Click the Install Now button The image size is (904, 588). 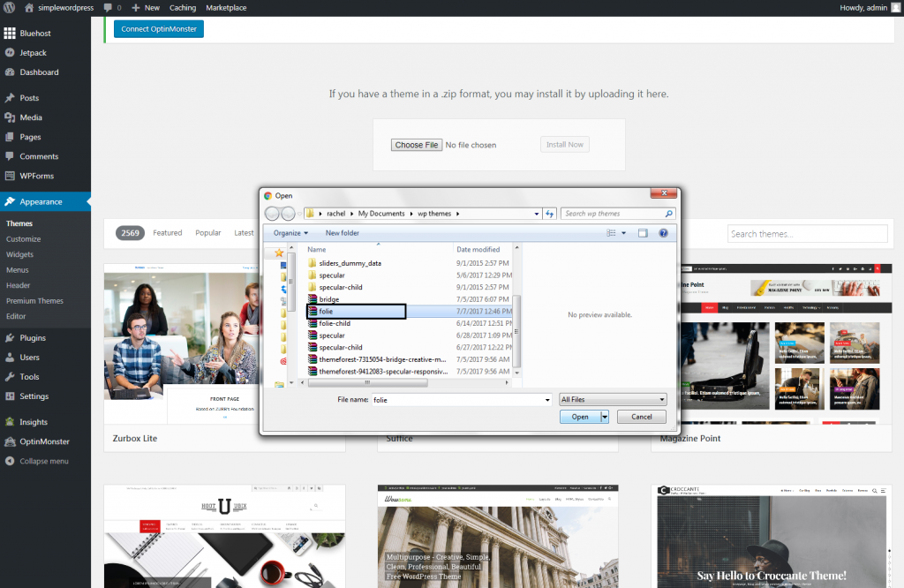565,145
